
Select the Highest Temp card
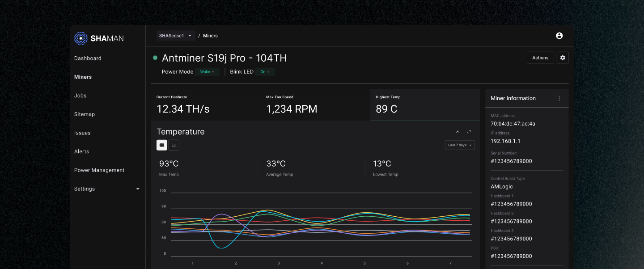click(425, 105)
